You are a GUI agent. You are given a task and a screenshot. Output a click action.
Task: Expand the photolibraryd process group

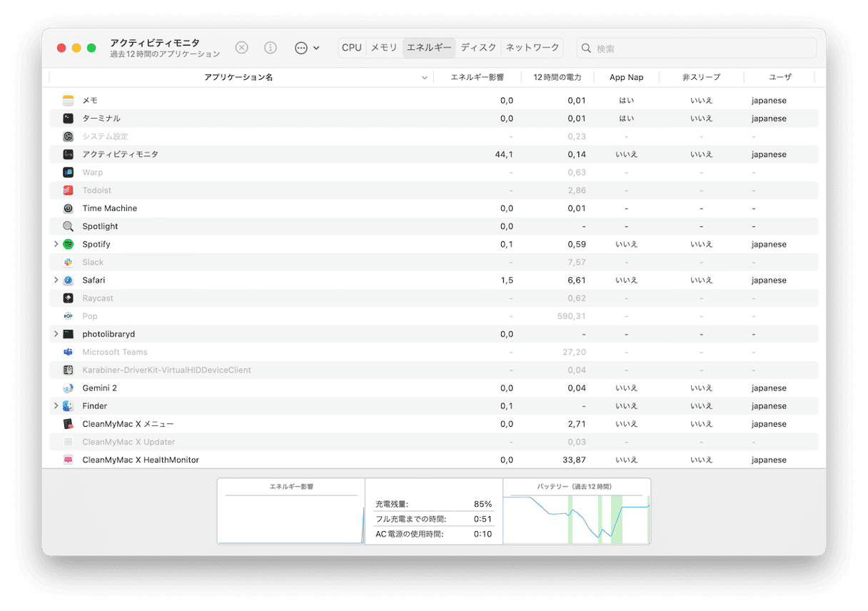pyautogui.click(x=56, y=334)
